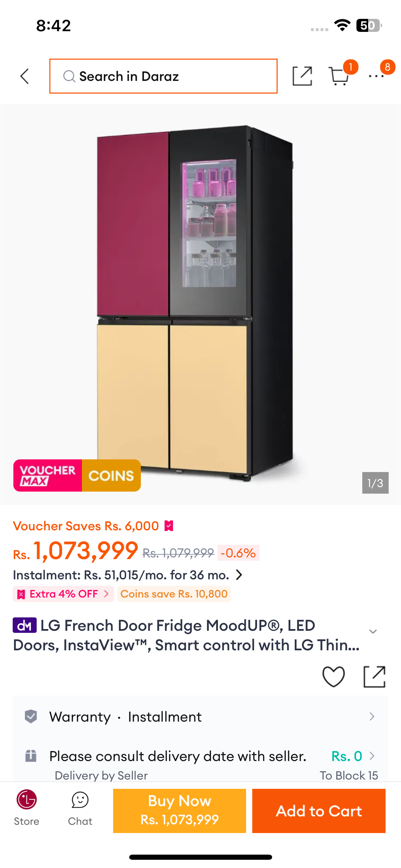Tap the back arrow icon

click(25, 76)
